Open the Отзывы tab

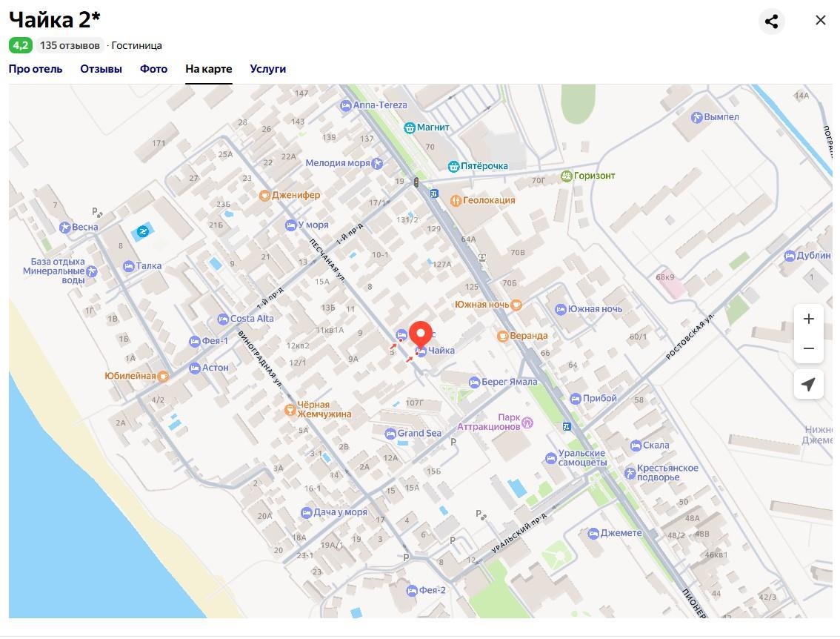[x=101, y=69]
